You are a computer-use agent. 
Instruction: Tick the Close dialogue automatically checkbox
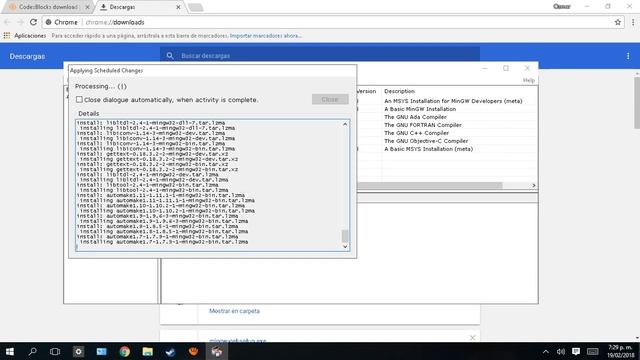point(79,100)
